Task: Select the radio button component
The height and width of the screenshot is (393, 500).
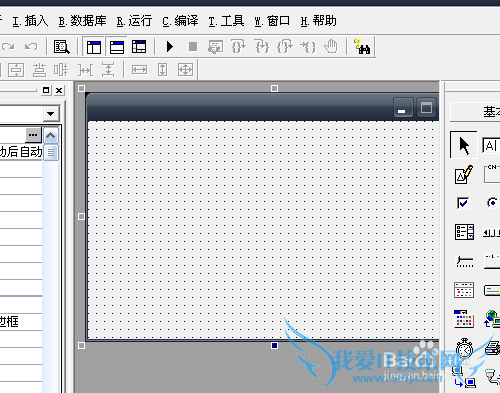Action: (492, 202)
